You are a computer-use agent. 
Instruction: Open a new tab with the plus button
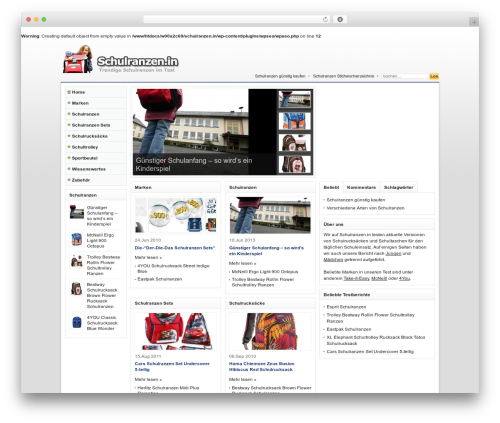[474, 22]
